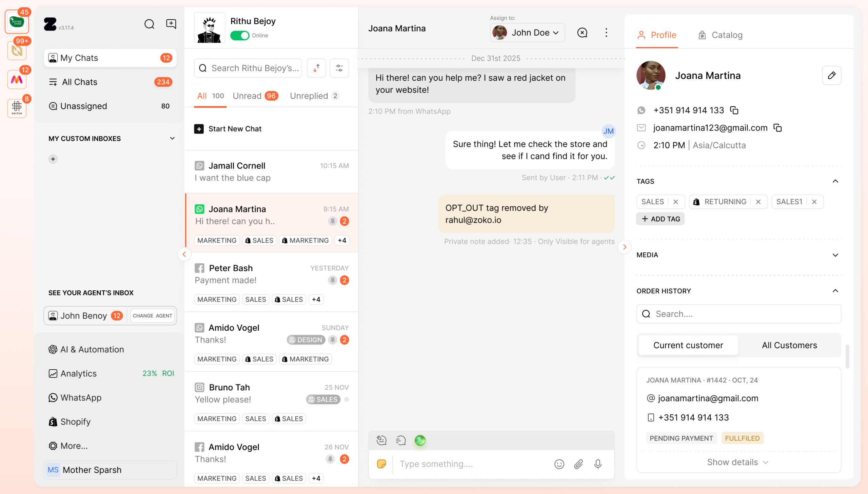The width and height of the screenshot is (868, 494).
Task: Click the new chat compose icon
Action: (171, 24)
